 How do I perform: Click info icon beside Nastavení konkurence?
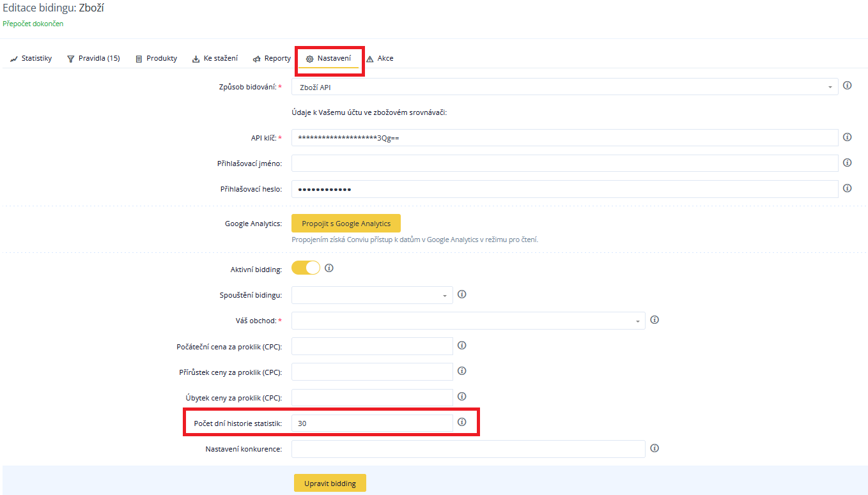[655, 448]
